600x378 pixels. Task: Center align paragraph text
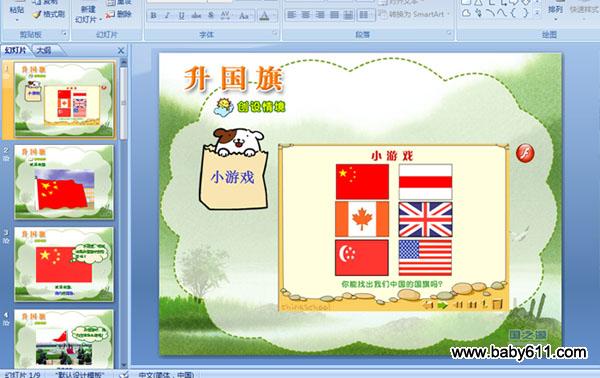pyautogui.click(x=306, y=15)
